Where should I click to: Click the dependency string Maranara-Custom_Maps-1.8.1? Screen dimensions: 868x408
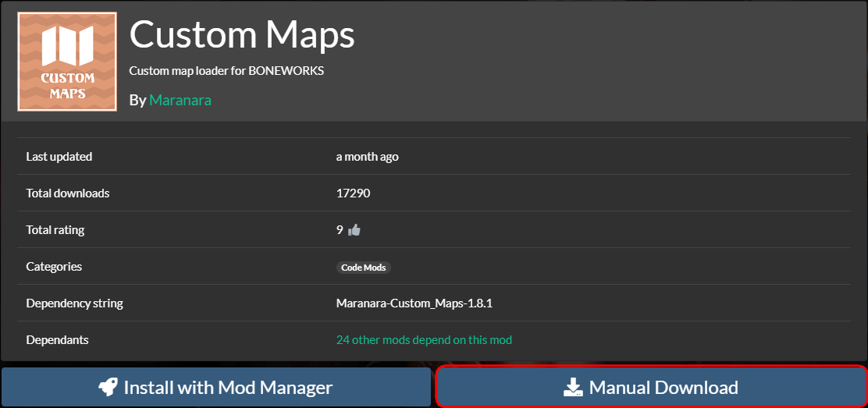coord(414,303)
